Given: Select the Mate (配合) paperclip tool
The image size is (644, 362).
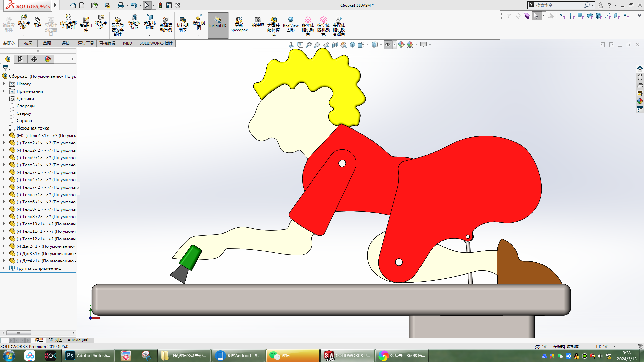Looking at the screenshot, I should (x=38, y=22).
